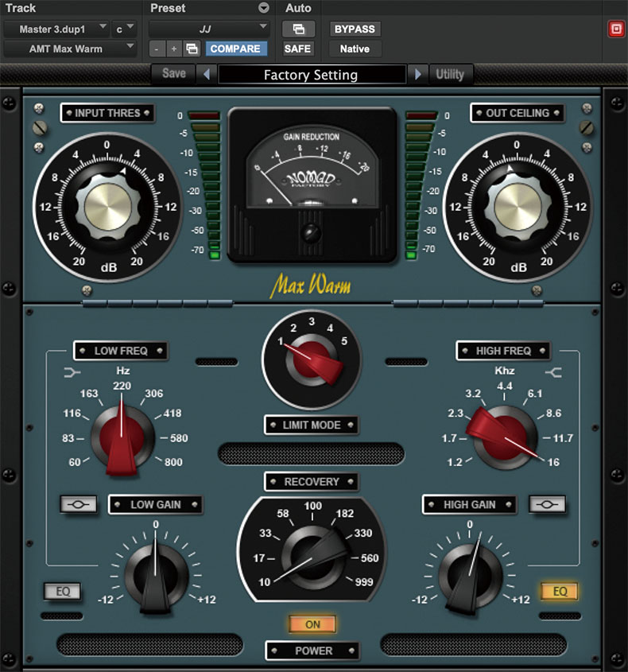Click the LOW FREQ red knob
This screenshot has width=628, height=672.
(x=122, y=438)
